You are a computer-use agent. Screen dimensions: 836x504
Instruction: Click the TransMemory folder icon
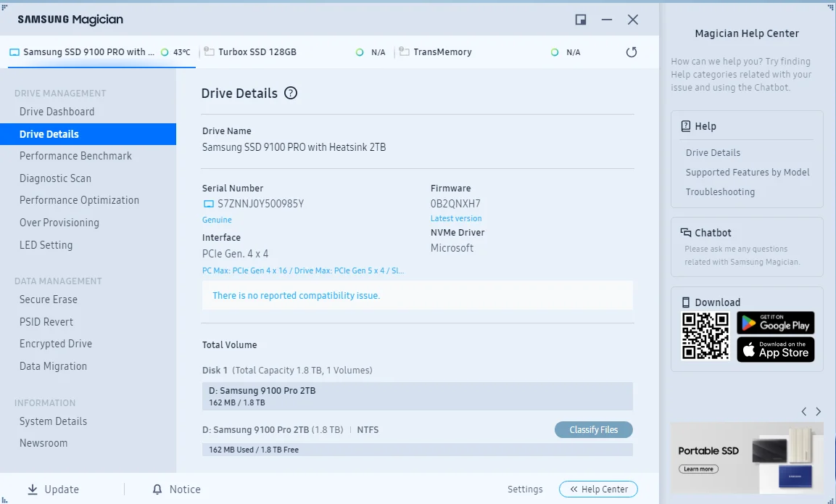click(404, 51)
